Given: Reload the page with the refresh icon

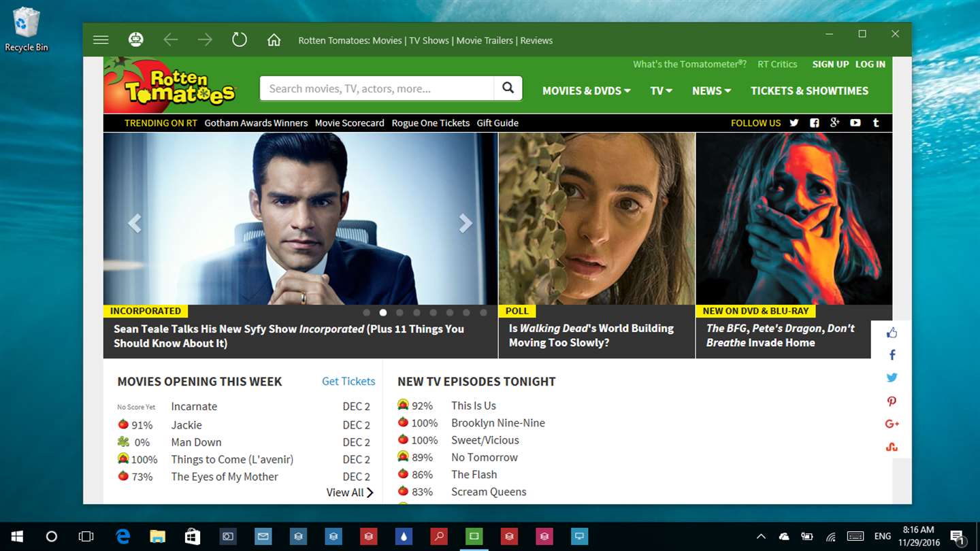Looking at the screenshot, I should pyautogui.click(x=240, y=40).
